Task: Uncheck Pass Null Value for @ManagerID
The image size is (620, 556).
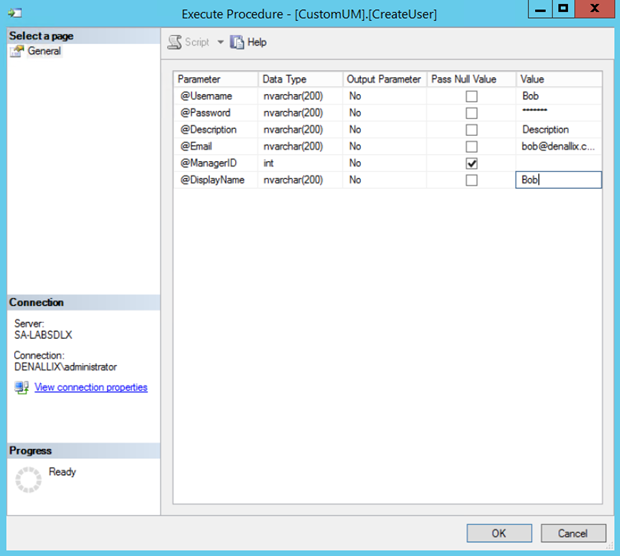Action: (x=471, y=163)
